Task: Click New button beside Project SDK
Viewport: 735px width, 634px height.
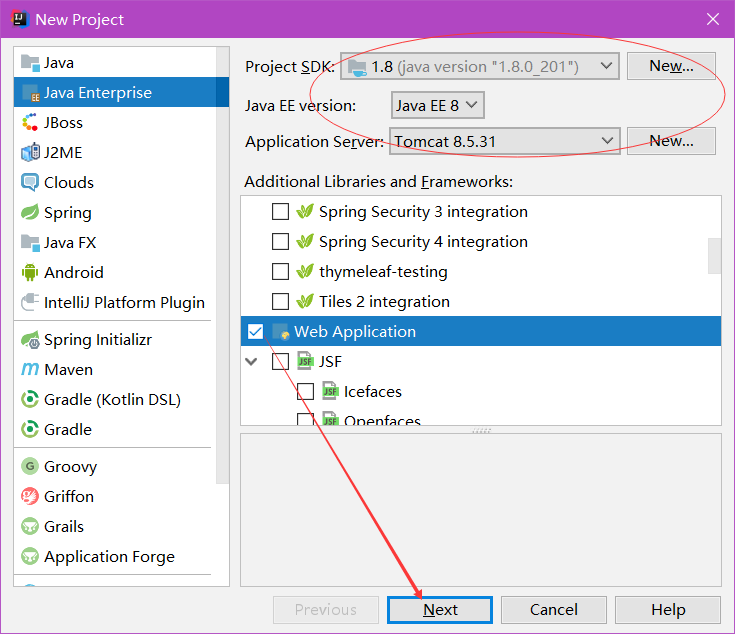Action: coord(671,66)
